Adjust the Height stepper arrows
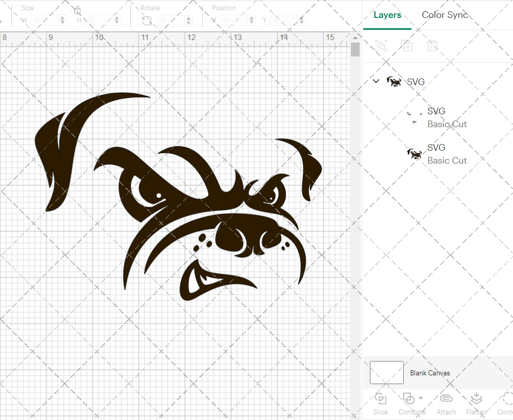 [117, 21]
